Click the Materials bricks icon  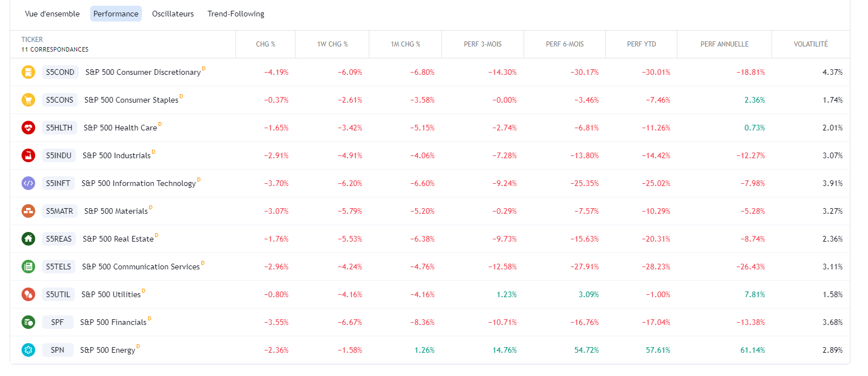(x=28, y=211)
